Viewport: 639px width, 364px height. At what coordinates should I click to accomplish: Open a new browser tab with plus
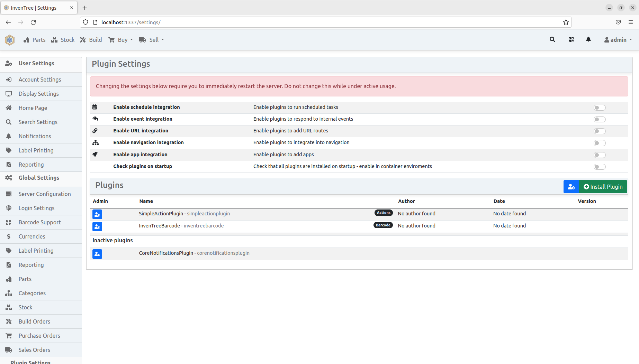coord(85,8)
